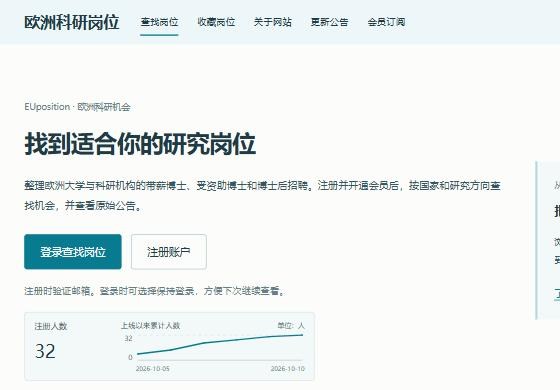Click the 注册账户 button

click(169, 252)
